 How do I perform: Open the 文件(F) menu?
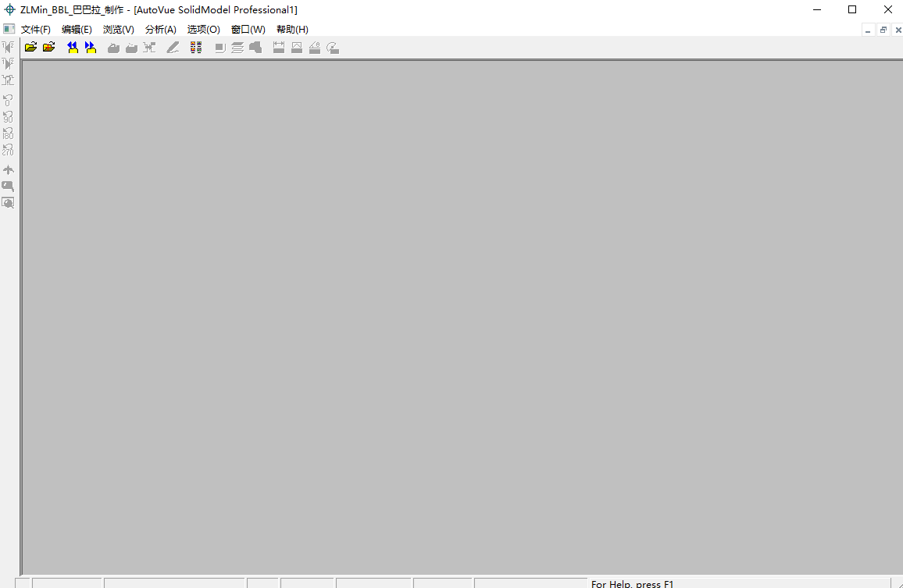tap(36, 30)
